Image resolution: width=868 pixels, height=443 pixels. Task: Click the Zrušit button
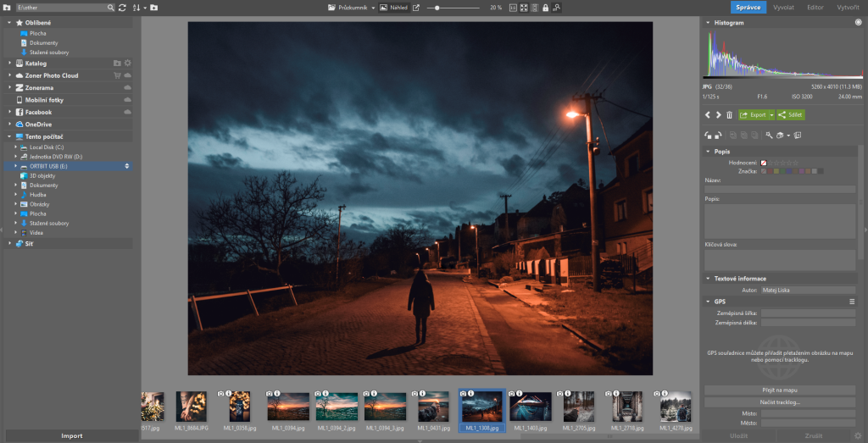pos(814,436)
